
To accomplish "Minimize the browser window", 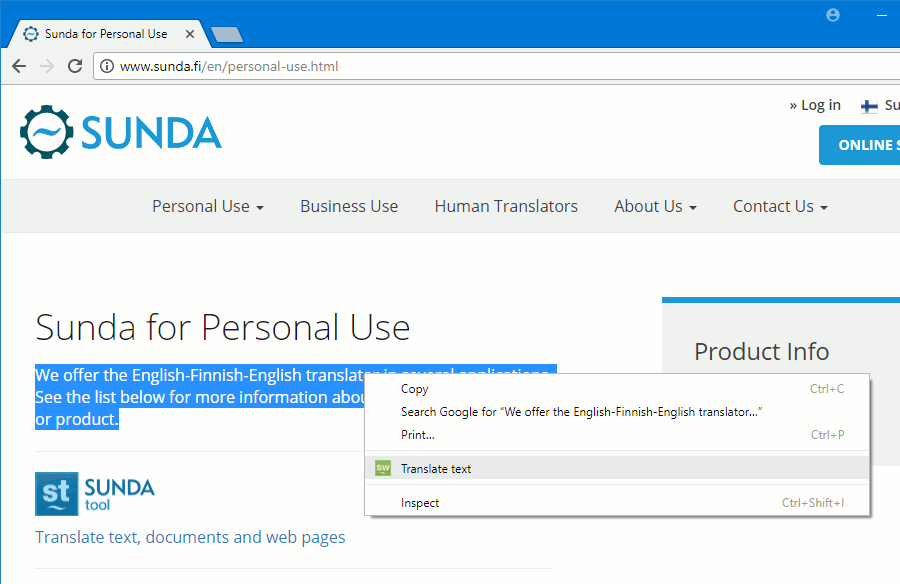I will point(882,16).
